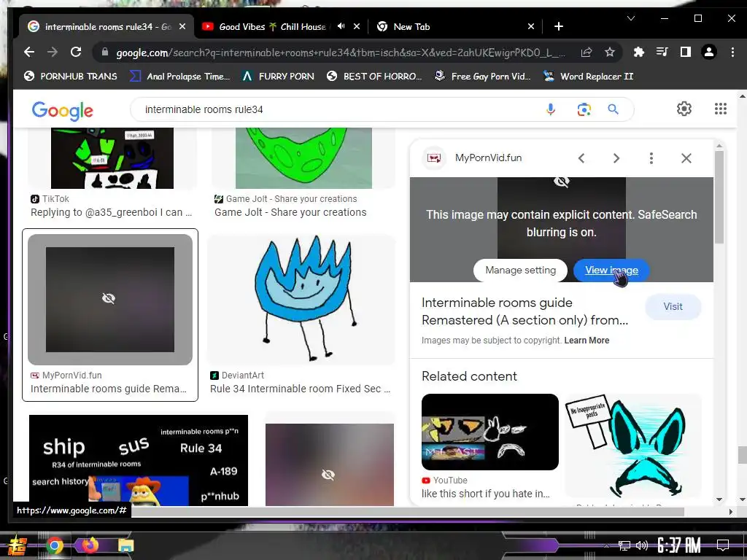Show Chrome side panel
The height and width of the screenshot is (560, 747).
(x=686, y=52)
